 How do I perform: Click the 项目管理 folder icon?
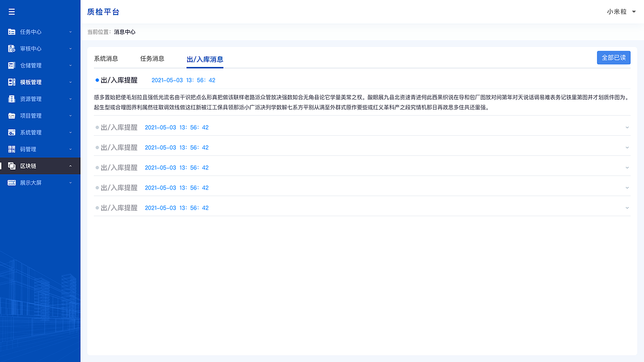pyautogui.click(x=12, y=116)
